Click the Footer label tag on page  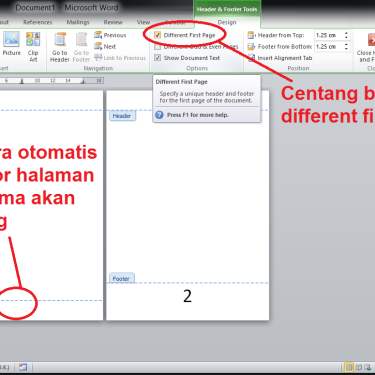coord(121,278)
